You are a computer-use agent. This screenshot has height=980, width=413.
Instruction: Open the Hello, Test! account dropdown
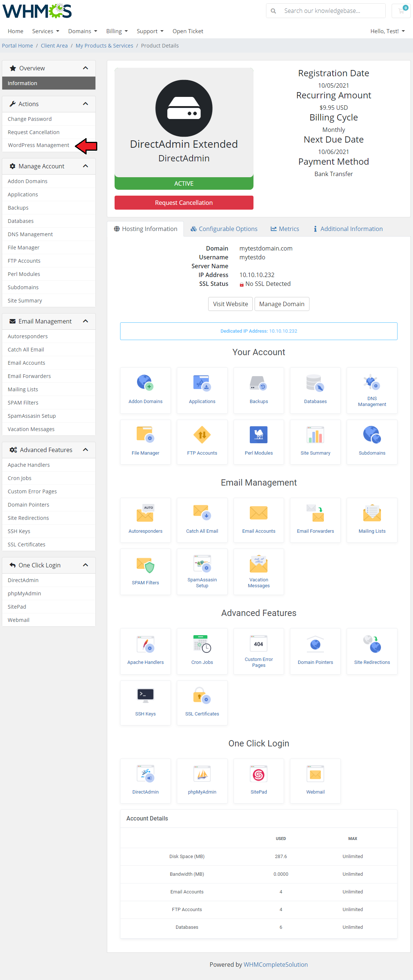pos(388,31)
